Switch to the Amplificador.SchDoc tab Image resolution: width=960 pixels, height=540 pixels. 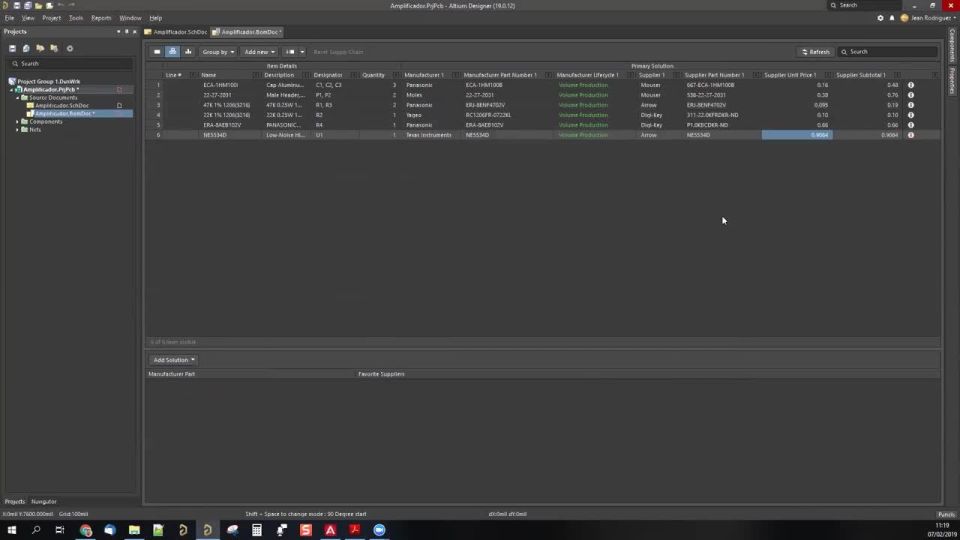pyautogui.click(x=176, y=32)
